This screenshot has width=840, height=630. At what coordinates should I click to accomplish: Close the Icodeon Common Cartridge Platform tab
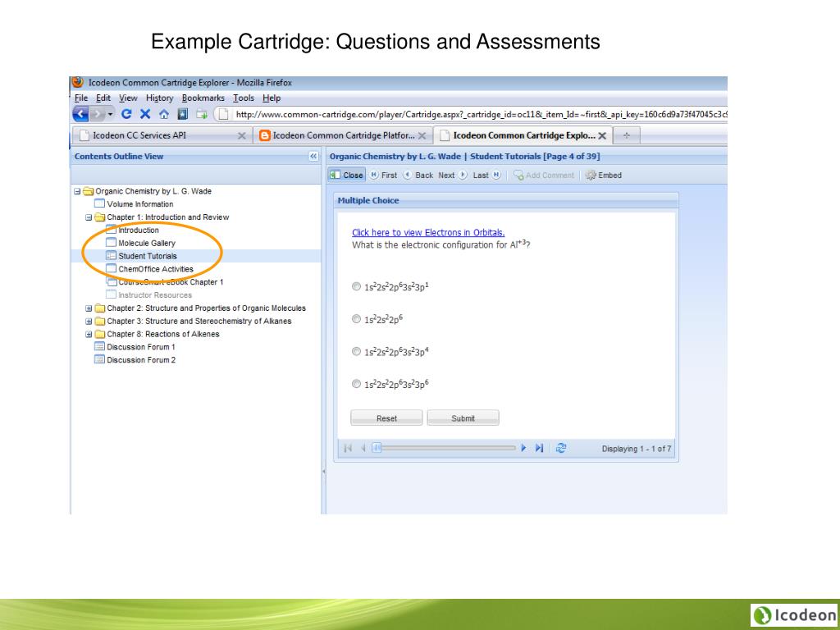coord(422,136)
